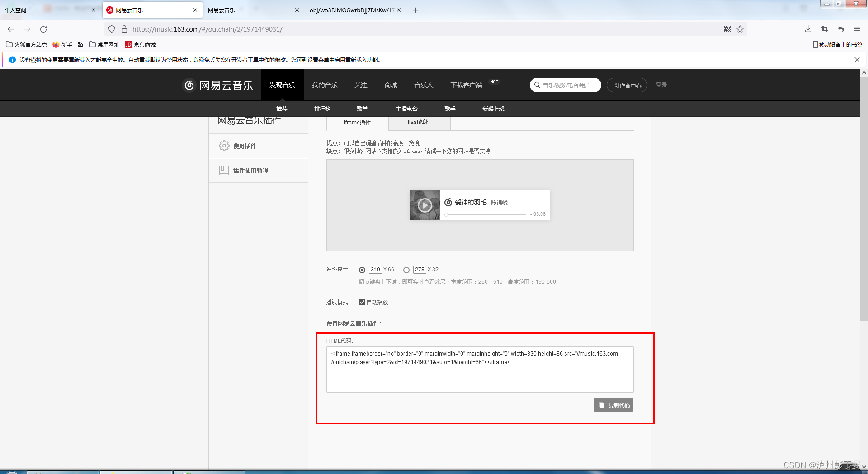Screen dimensions: 868x474
Task: Open the downloads arrow icon
Action: [808, 29]
